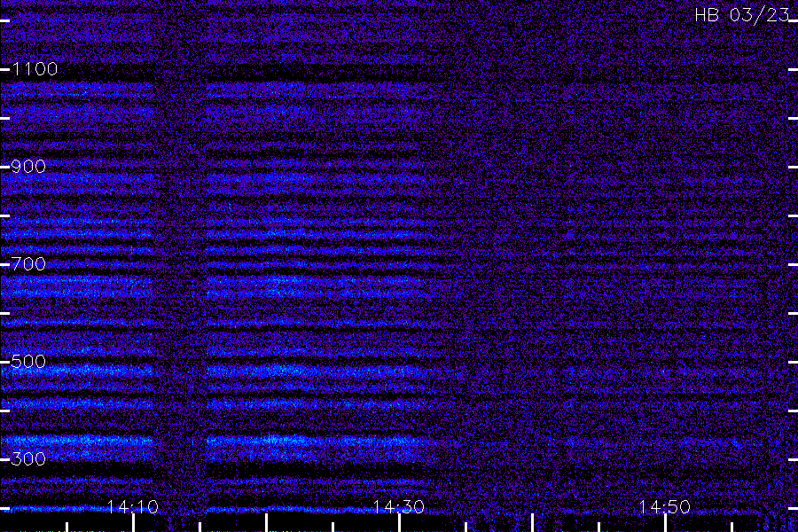Click the 1100 frequency axis label

[x=35, y=69]
